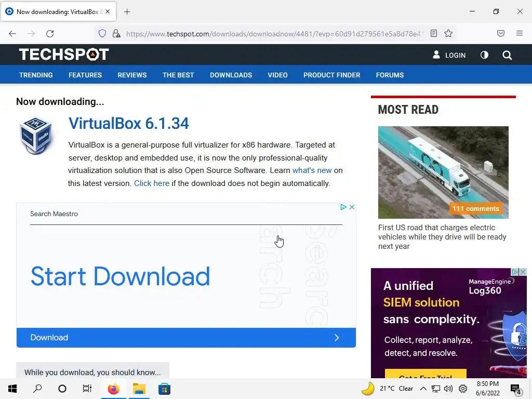This screenshot has height=399, width=532.
Task: Open the DOWNLOADS menu item
Action: pos(231,75)
